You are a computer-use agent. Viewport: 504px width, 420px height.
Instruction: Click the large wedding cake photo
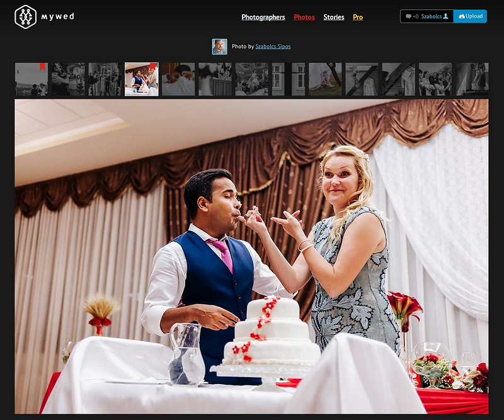[x=251, y=256]
